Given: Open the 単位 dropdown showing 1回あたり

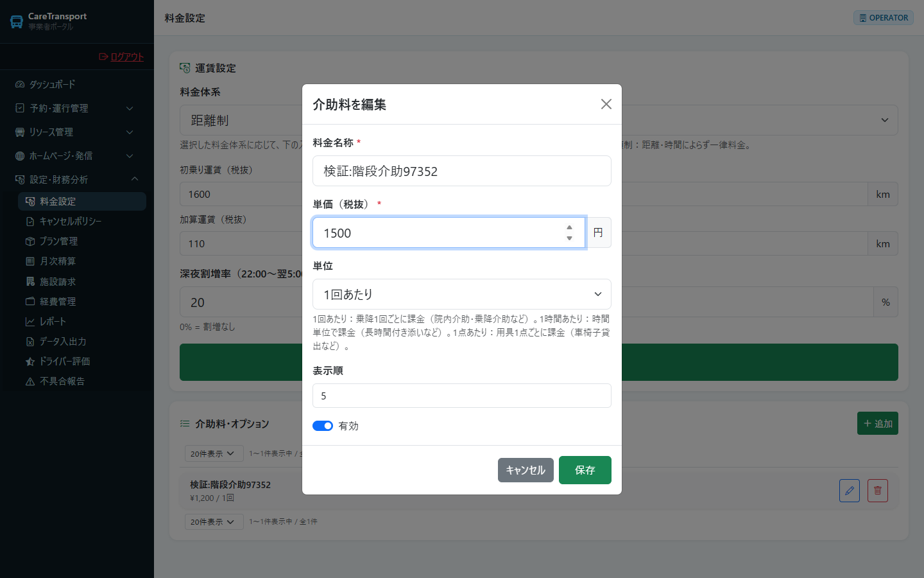Looking at the screenshot, I should (x=462, y=294).
